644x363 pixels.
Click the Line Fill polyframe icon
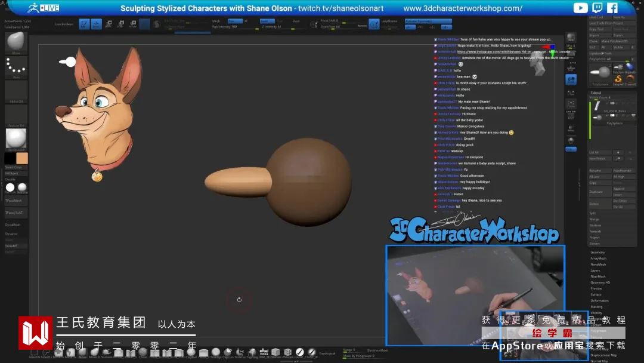point(571,115)
